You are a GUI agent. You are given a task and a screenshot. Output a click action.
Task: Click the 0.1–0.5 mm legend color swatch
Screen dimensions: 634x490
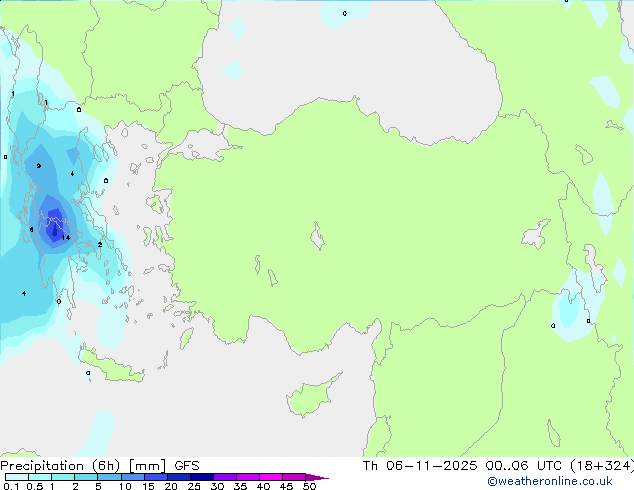(x=17, y=477)
